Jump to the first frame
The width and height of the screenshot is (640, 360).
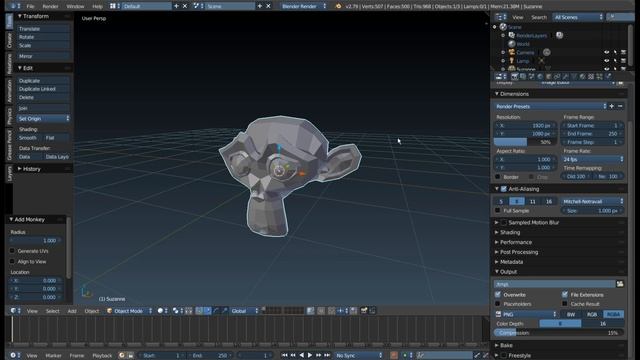pyautogui.click(x=284, y=355)
